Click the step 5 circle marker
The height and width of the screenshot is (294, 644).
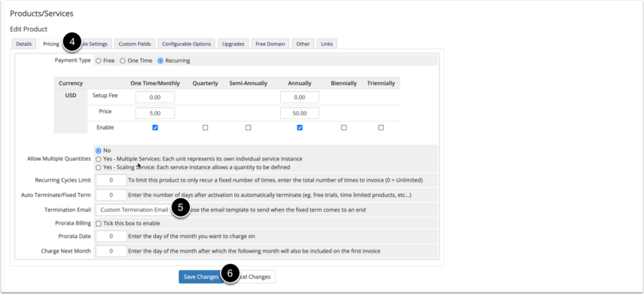pyautogui.click(x=180, y=209)
